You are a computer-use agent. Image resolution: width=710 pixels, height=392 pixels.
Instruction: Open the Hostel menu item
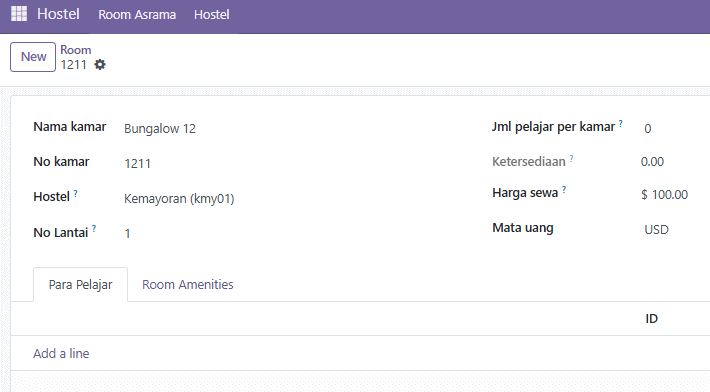211,14
